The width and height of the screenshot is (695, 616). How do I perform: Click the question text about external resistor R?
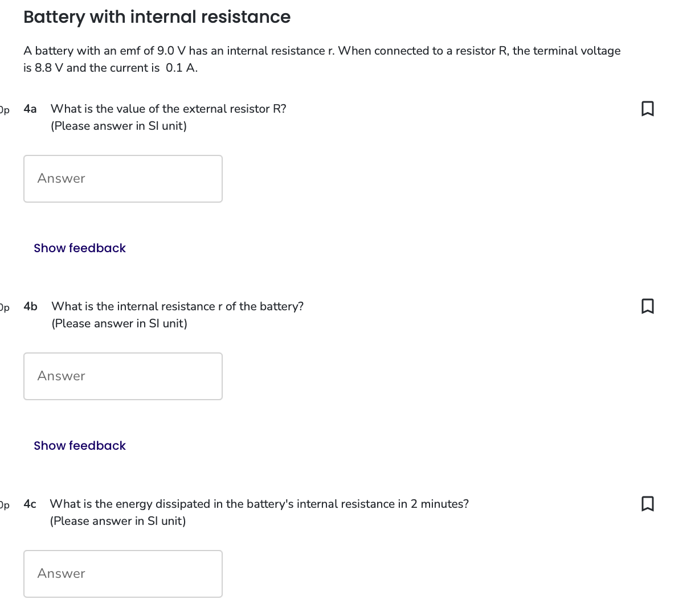click(x=169, y=109)
